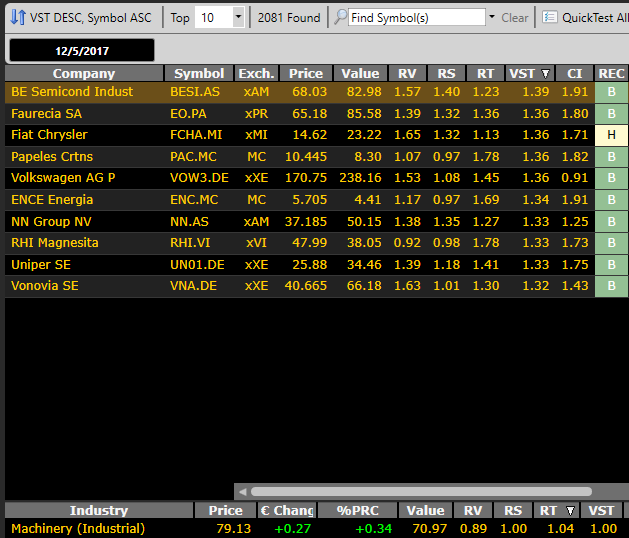The height and width of the screenshot is (538, 629).
Task: Sort by RS column header in stock table
Action: coord(446,73)
